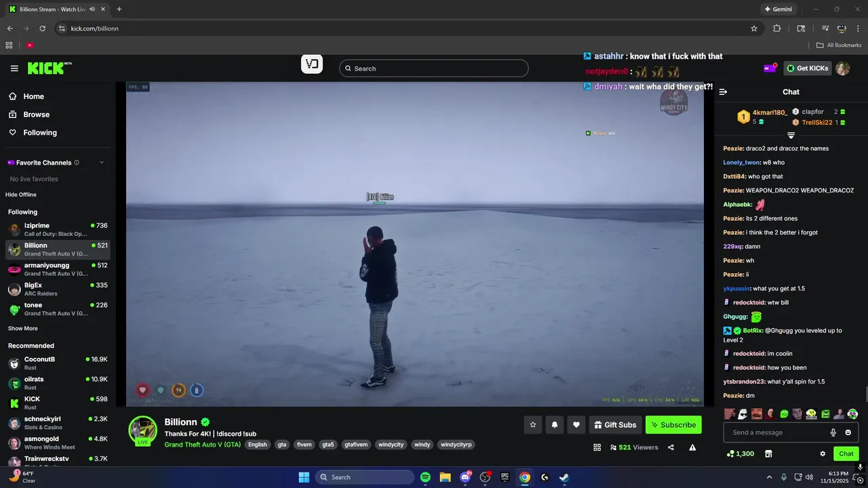Click the KICK logo
This screenshot has height=488, width=868.
tap(49, 68)
